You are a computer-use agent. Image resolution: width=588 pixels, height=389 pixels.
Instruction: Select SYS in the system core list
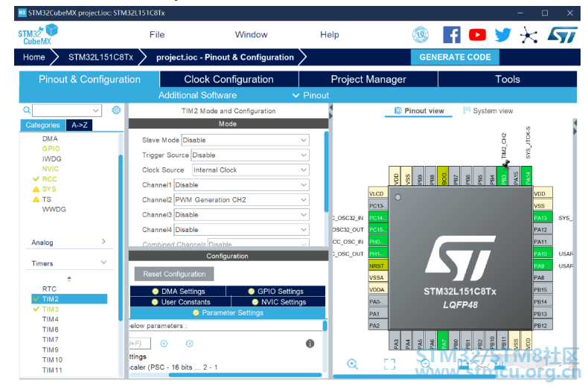tap(48, 189)
